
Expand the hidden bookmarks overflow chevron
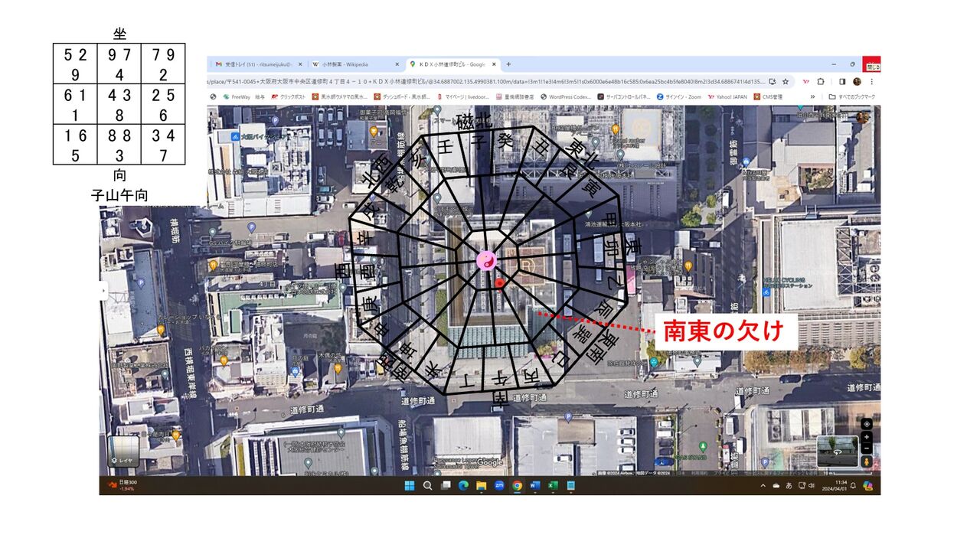(812, 97)
